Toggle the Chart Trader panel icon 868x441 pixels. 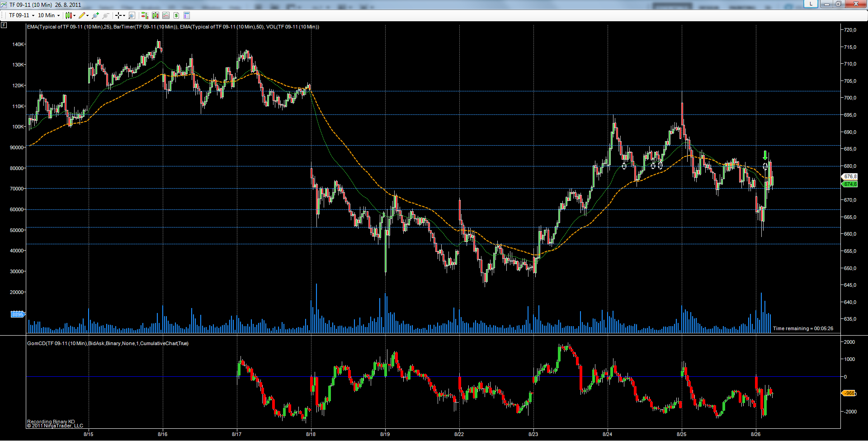click(x=145, y=15)
